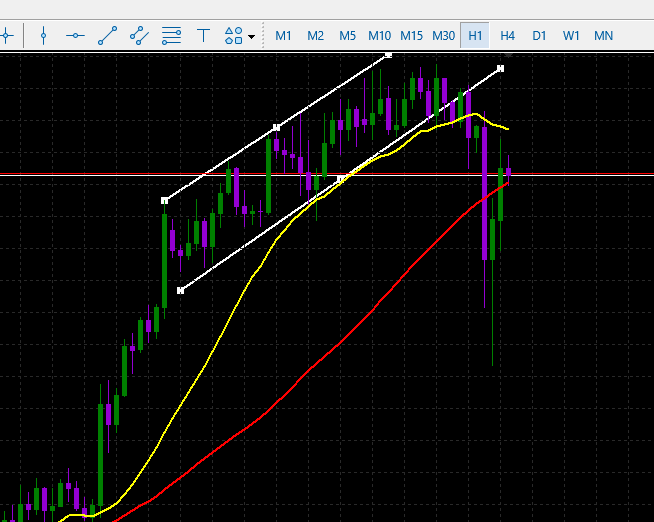The image size is (654, 522).
Task: Change chart to H4 timeframe
Action: point(508,36)
